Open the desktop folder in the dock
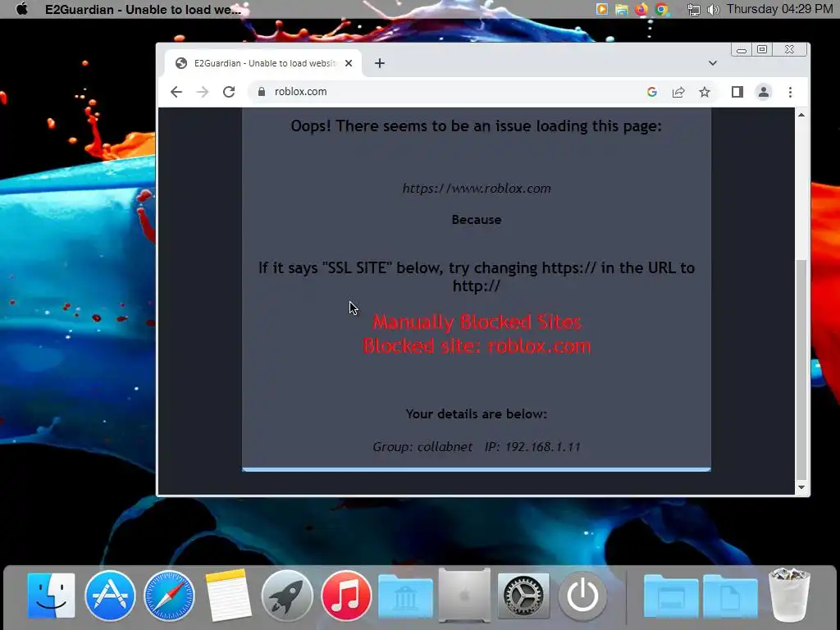This screenshot has height=630, width=840. pyautogui.click(x=671, y=597)
